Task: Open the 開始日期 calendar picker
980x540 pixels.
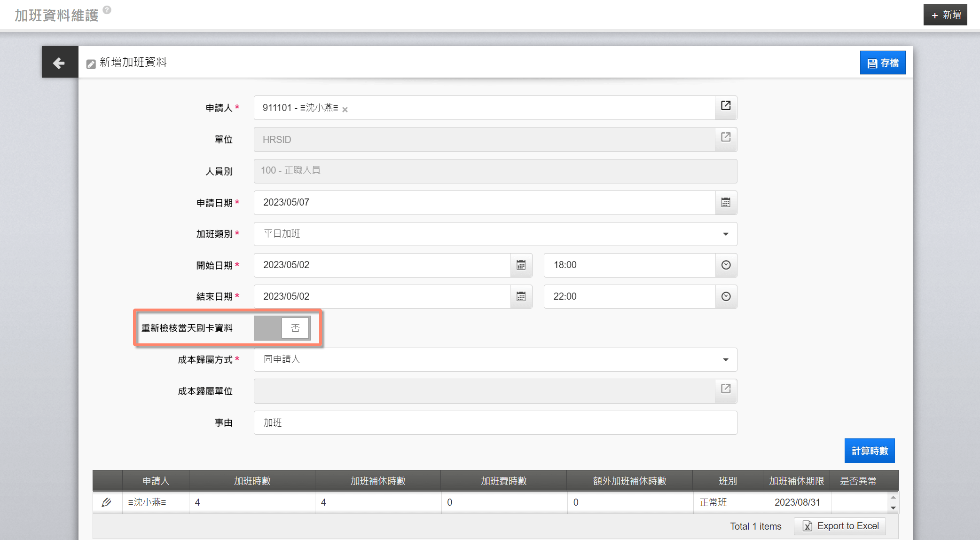Action: click(x=521, y=265)
